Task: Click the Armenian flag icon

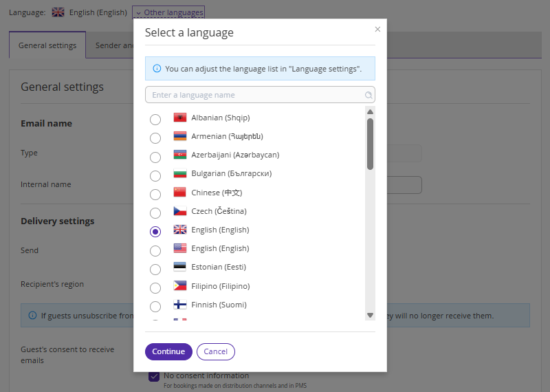Action: (x=180, y=136)
